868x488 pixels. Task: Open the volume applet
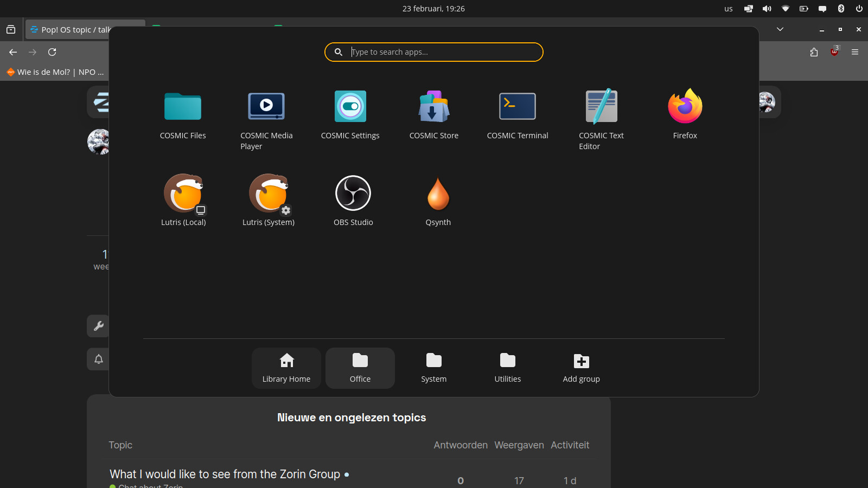767,9
